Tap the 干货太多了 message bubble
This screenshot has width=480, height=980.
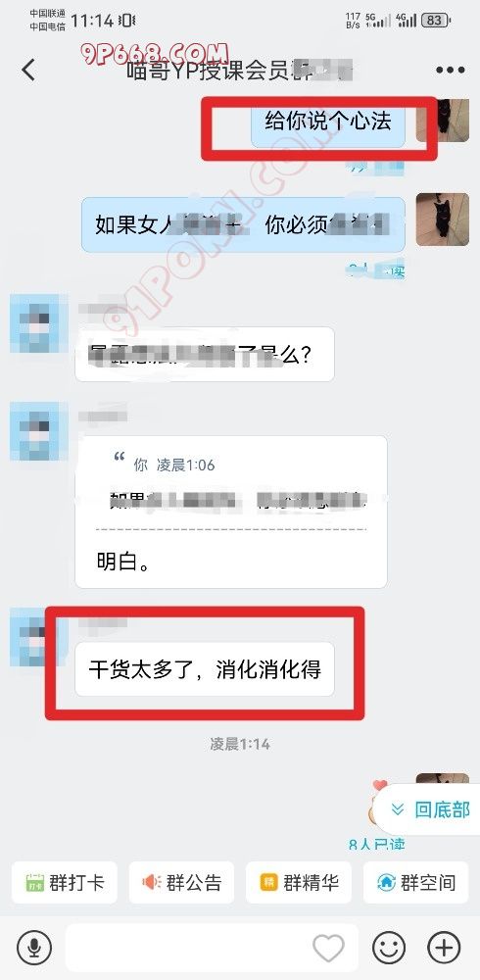point(205,668)
